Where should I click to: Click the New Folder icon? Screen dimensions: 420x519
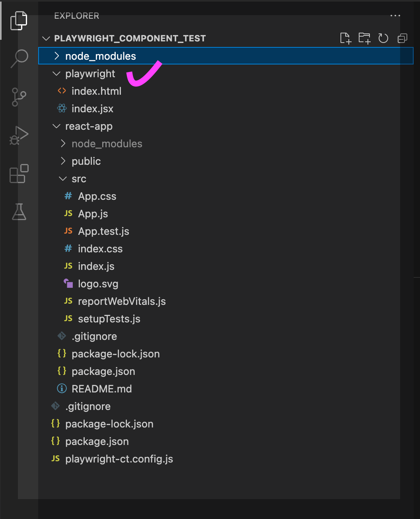(x=364, y=38)
